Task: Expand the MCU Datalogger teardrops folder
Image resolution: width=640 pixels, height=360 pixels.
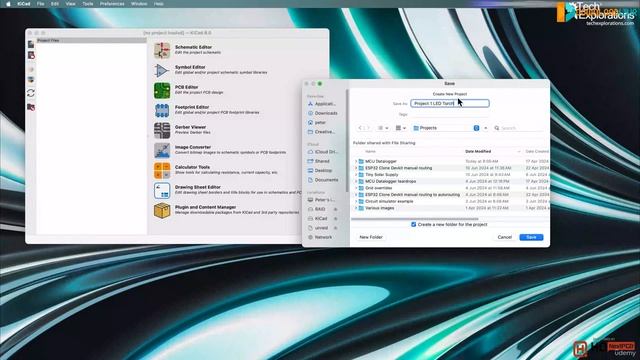Action: pos(356,181)
